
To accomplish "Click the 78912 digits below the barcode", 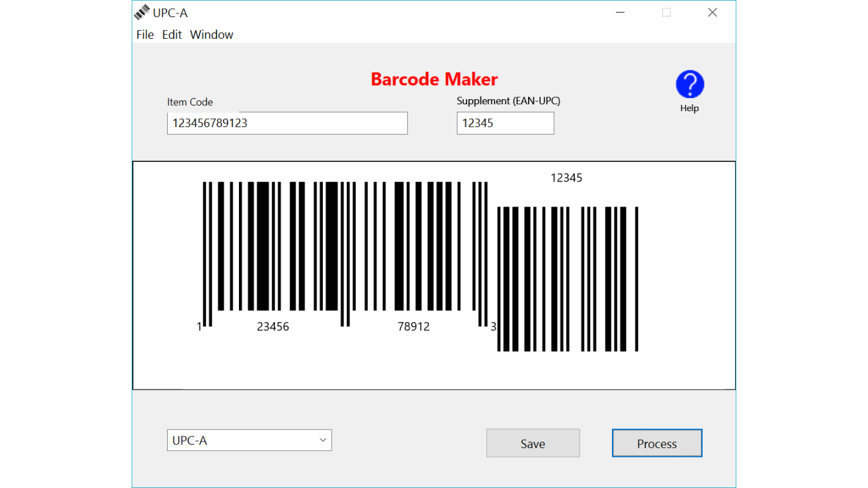I will click(x=414, y=327).
